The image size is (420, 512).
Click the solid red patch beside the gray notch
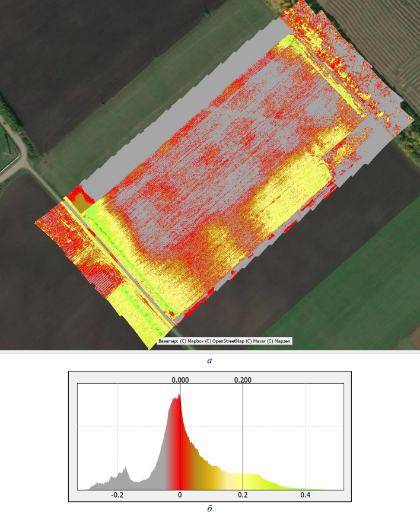[75, 195]
